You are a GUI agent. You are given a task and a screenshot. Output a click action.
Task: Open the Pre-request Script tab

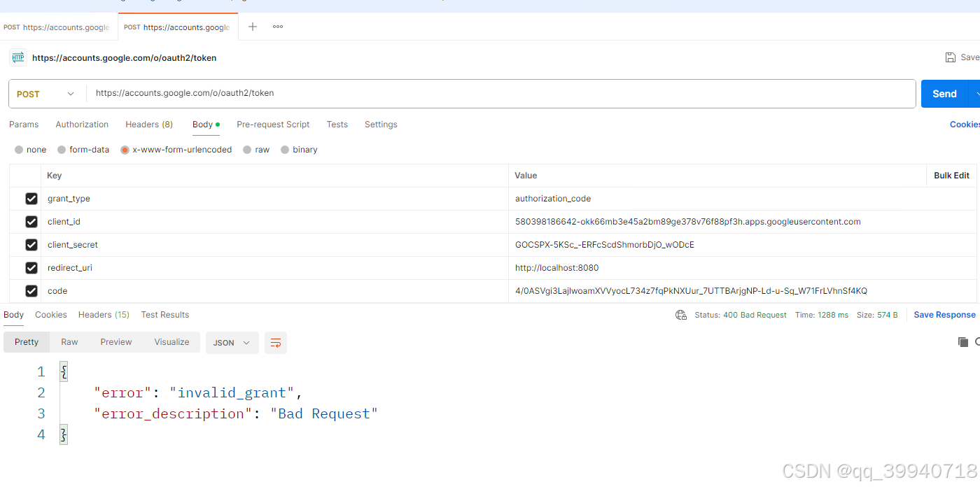coord(273,125)
